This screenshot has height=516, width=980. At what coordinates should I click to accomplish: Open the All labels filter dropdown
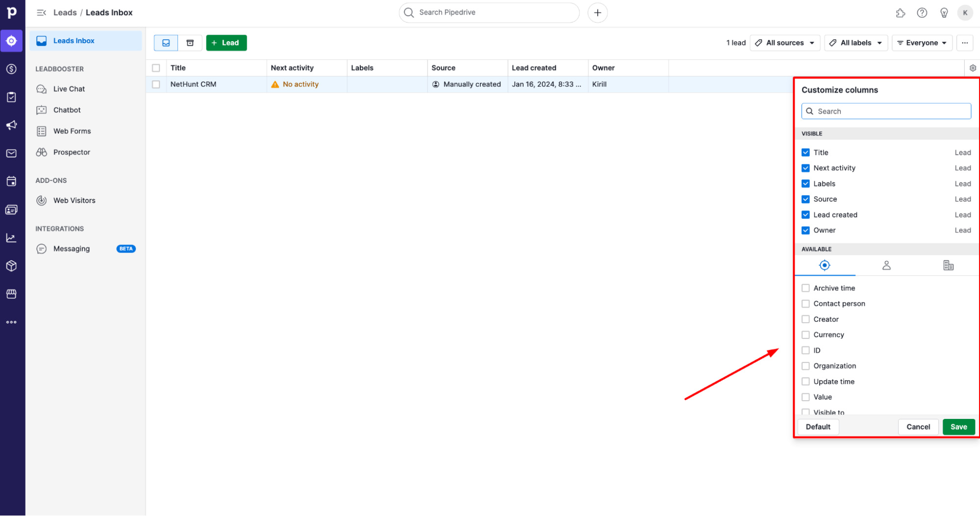click(x=855, y=43)
